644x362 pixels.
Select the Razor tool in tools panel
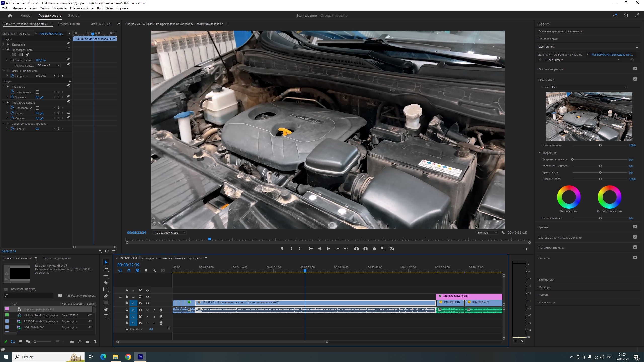106,282
